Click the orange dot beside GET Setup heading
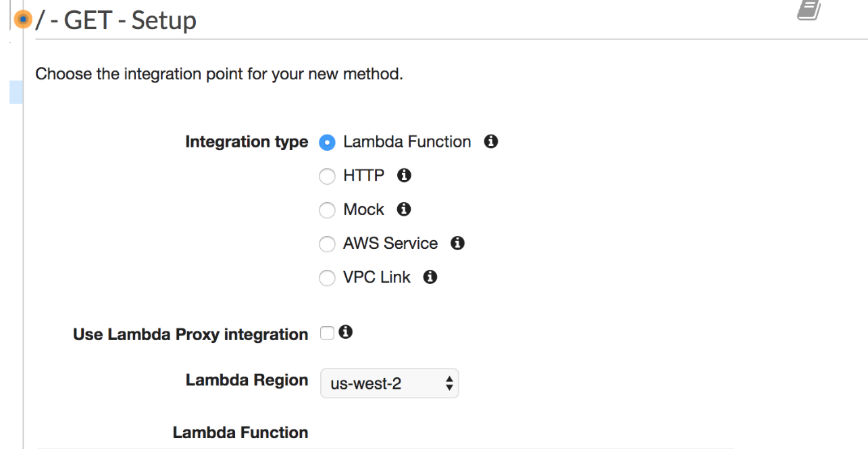868x449 pixels. [24, 20]
